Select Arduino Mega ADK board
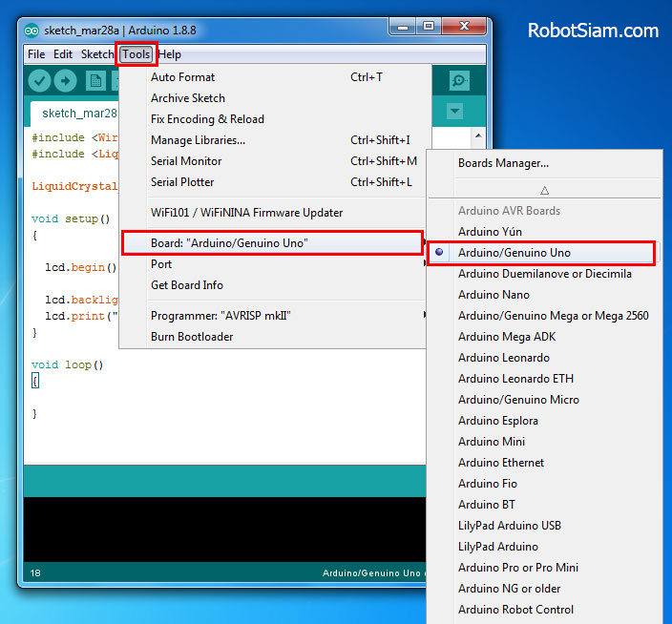Screen dimensions: 672x624 point(544,337)
